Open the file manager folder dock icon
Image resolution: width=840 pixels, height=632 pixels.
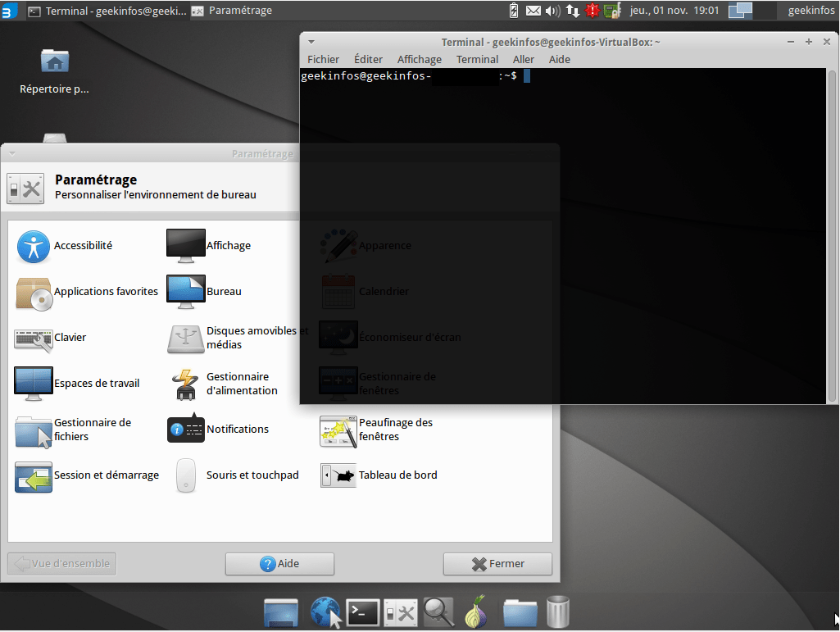520,613
